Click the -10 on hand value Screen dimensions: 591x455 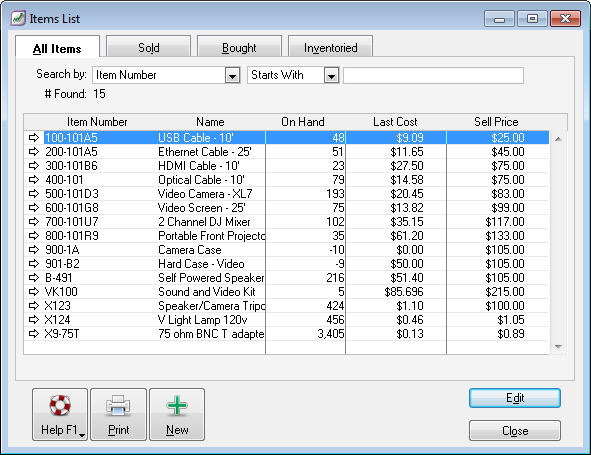point(337,250)
